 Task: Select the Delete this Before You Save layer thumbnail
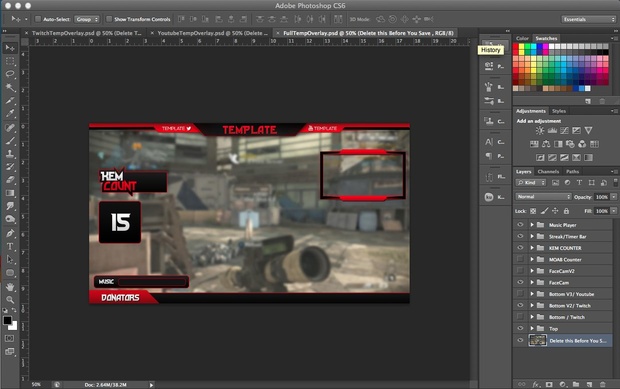tap(537, 340)
